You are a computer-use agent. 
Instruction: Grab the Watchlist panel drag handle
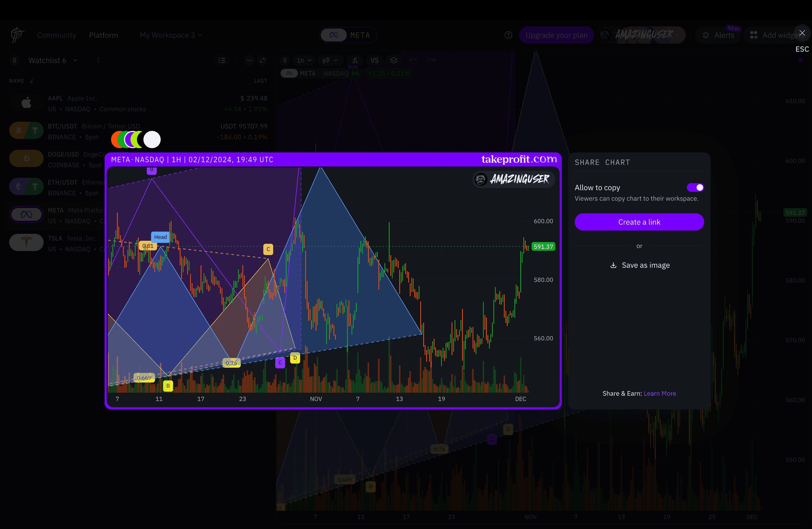click(14, 60)
